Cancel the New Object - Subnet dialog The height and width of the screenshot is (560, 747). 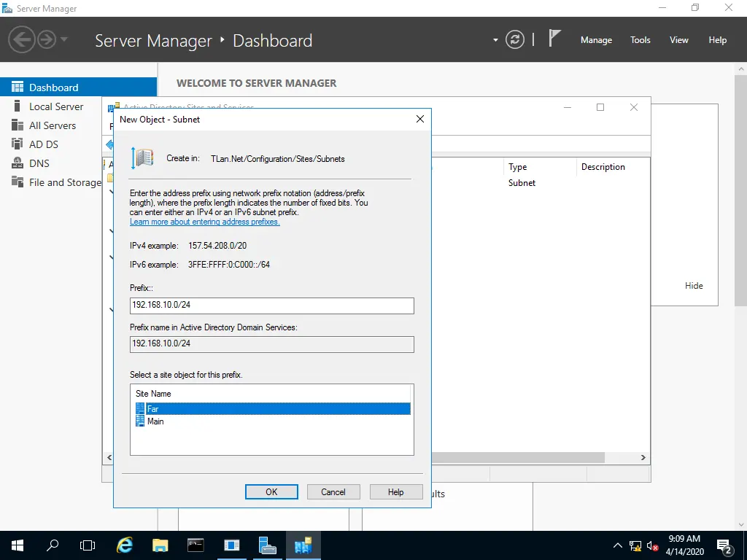(x=333, y=492)
